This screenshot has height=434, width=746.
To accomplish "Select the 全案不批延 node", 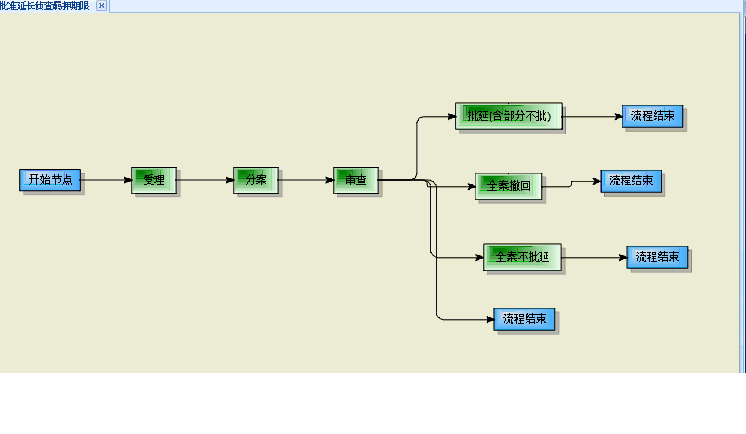I will [x=522, y=257].
